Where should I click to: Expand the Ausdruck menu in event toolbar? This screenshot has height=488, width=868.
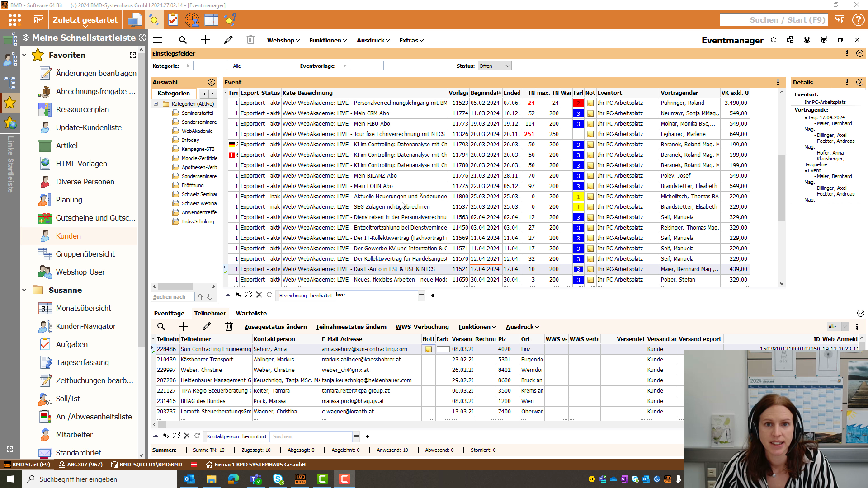tap(373, 40)
